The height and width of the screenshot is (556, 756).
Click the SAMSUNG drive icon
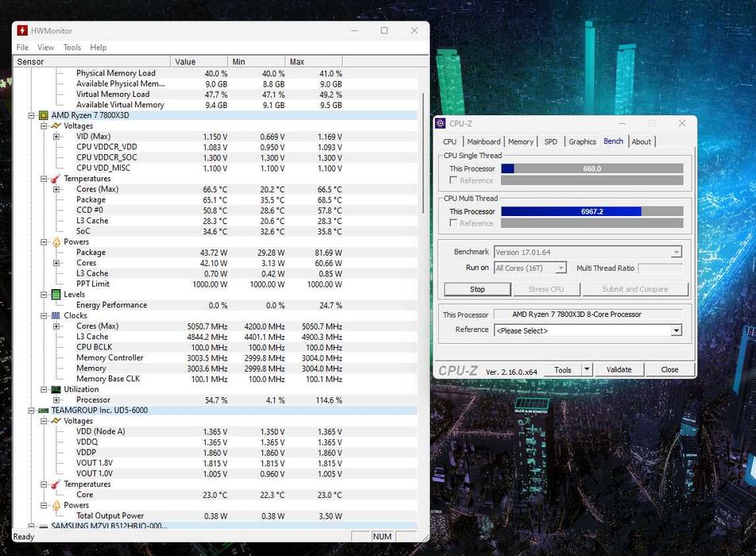[44, 526]
